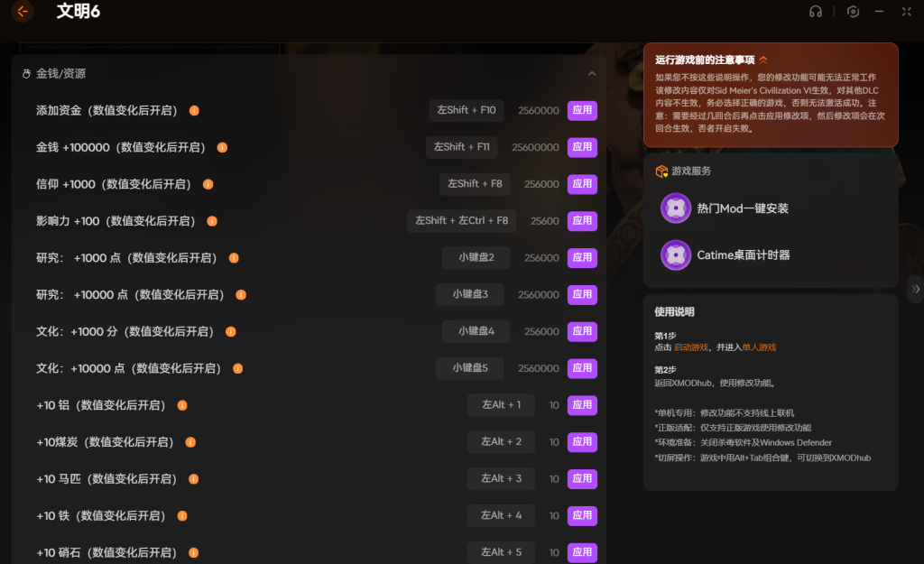Show info for 影响力 +100 cheat
This screenshot has width=924, height=564.
213,221
